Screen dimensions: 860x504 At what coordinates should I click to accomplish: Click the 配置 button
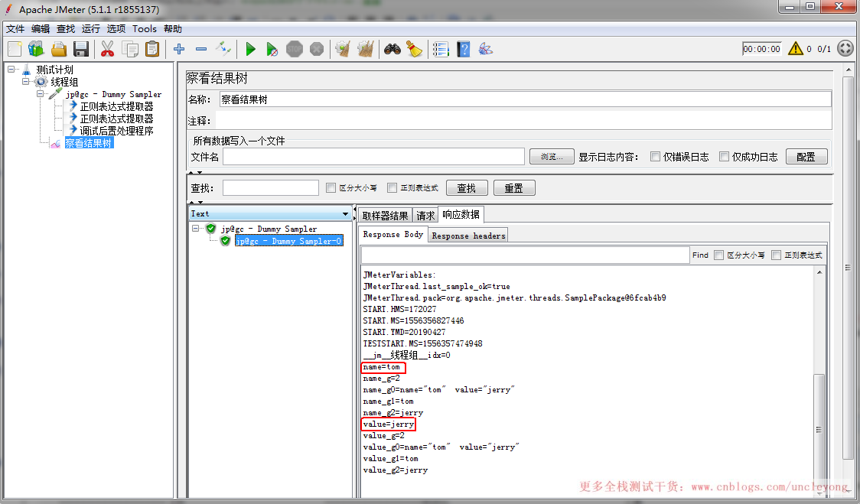806,156
